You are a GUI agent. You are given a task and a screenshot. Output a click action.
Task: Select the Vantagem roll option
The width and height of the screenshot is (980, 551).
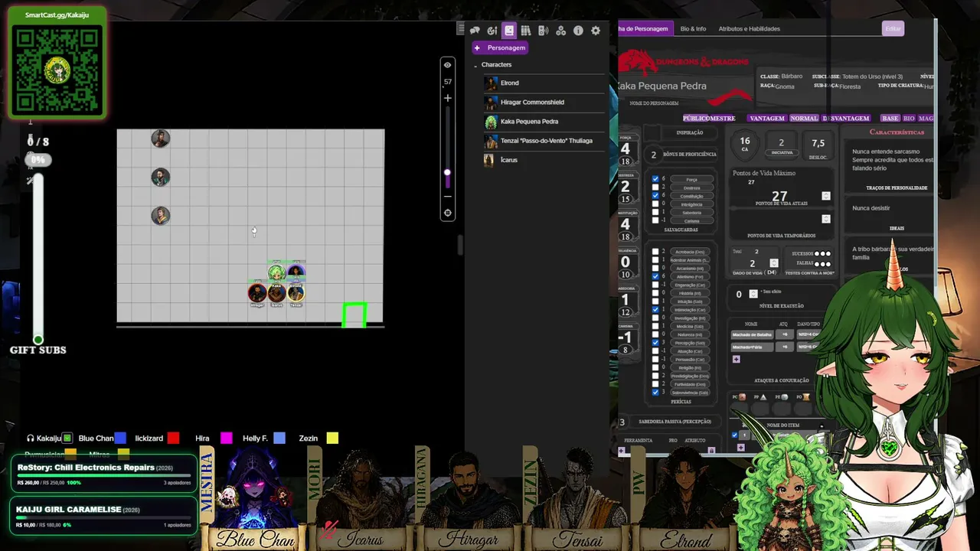click(767, 119)
